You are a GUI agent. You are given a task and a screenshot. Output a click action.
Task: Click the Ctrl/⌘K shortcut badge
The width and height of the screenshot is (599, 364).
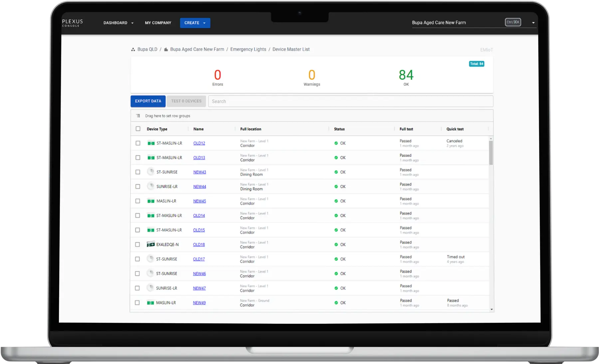[x=513, y=22]
